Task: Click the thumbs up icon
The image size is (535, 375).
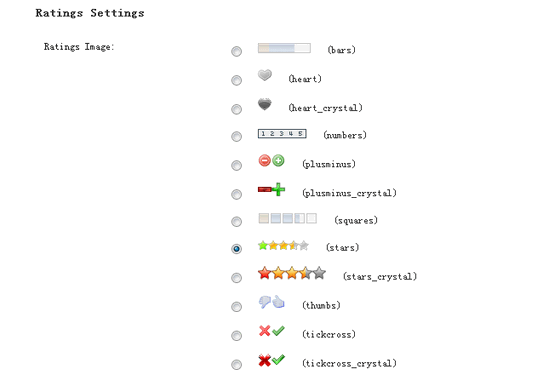Action: click(x=278, y=302)
